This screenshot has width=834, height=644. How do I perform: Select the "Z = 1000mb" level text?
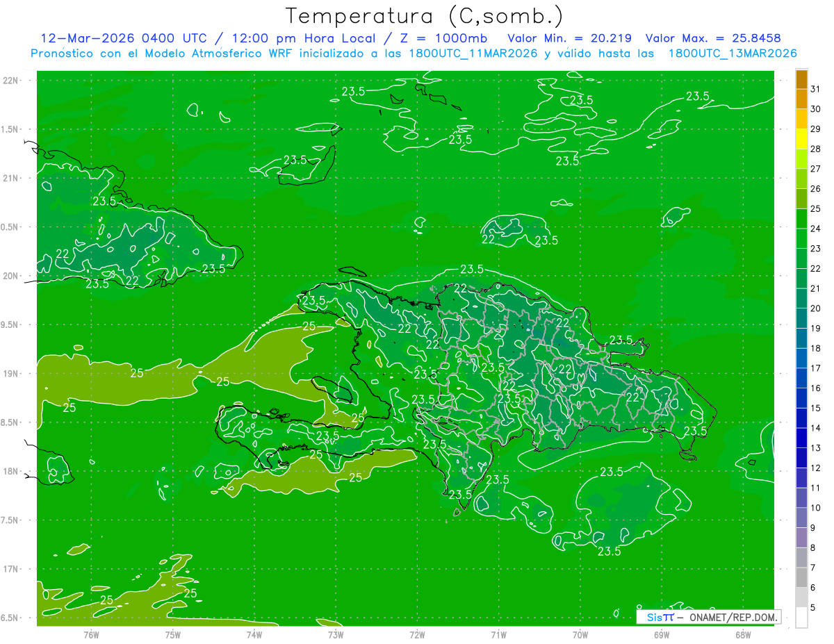click(x=443, y=38)
